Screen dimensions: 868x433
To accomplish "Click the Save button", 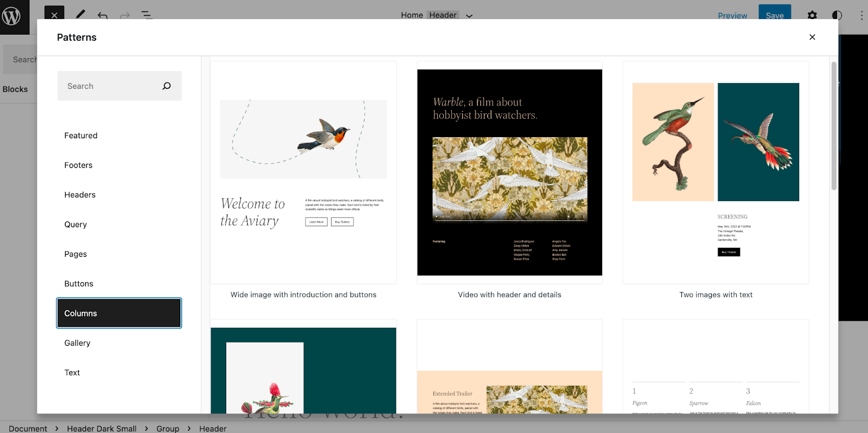I will (x=775, y=13).
